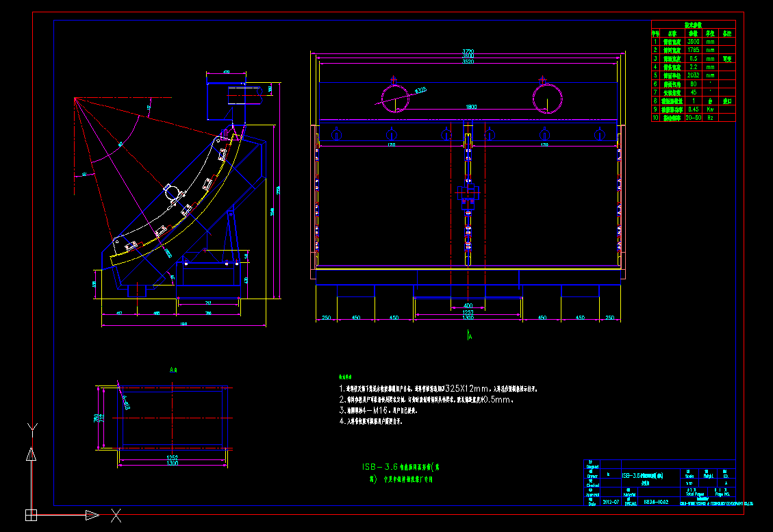
Task: Click the section label A below the front view
Action: click(470, 335)
